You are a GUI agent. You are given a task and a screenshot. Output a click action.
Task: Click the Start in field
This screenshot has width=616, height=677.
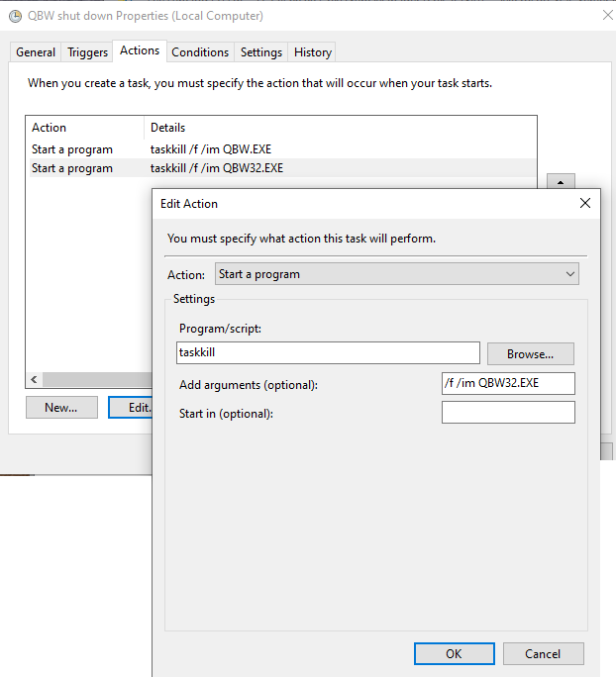[x=508, y=413]
